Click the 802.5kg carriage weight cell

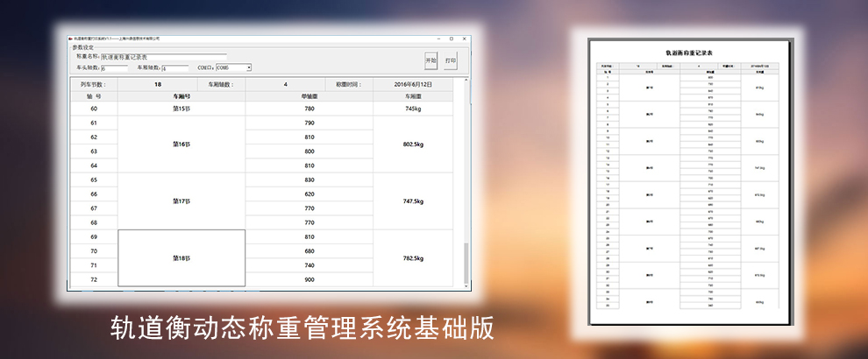click(413, 144)
